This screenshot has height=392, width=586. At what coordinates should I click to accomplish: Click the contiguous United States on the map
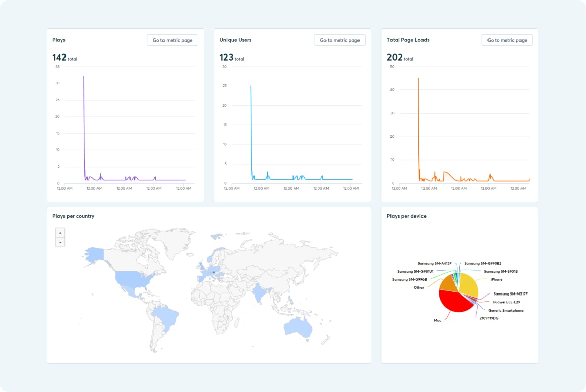pos(134,279)
